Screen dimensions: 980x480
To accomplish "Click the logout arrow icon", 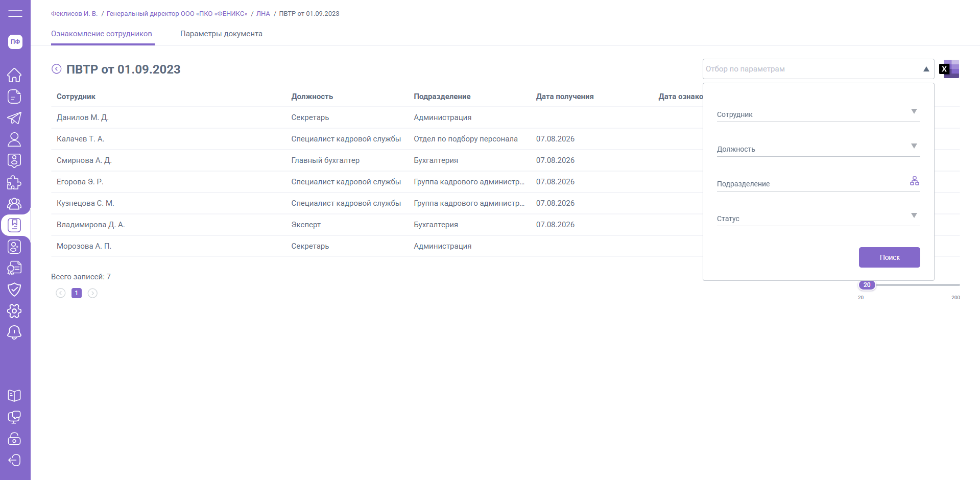I will click(x=14, y=460).
